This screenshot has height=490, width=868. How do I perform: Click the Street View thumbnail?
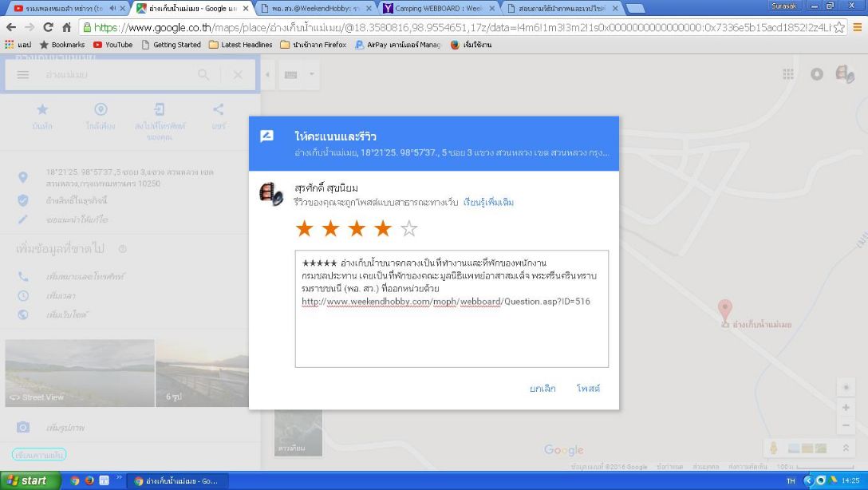80,373
